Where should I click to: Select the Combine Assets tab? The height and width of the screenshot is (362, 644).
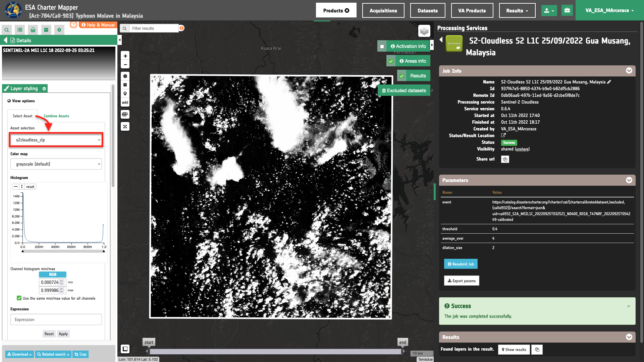click(x=56, y=116)
